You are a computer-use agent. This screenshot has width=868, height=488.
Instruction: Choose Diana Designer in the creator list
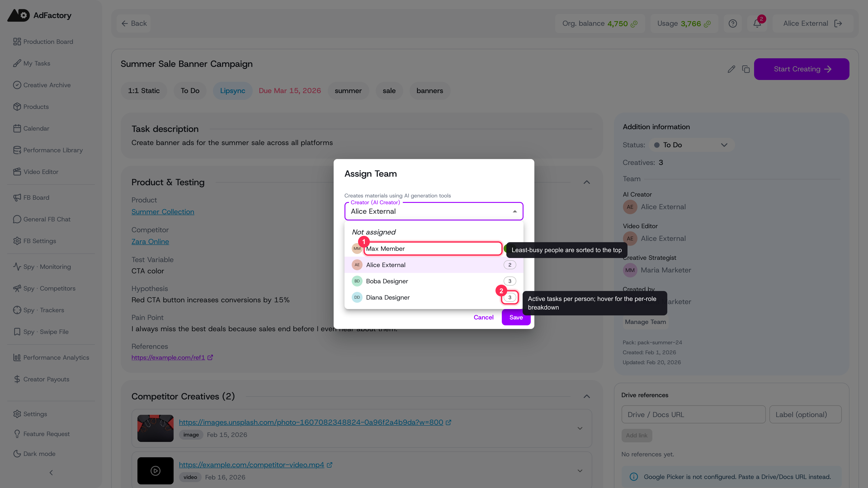tap(434, 297)
